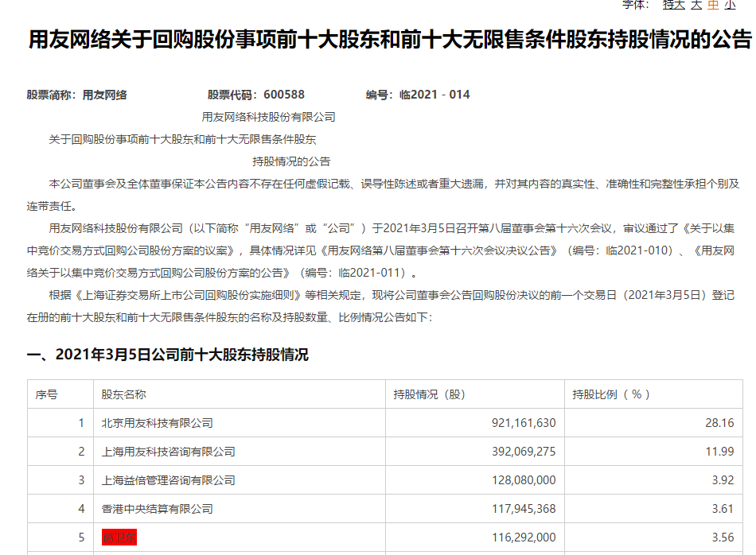Click the 股东名称 column header
Screen dimensions: 756x555
point(123,394)
